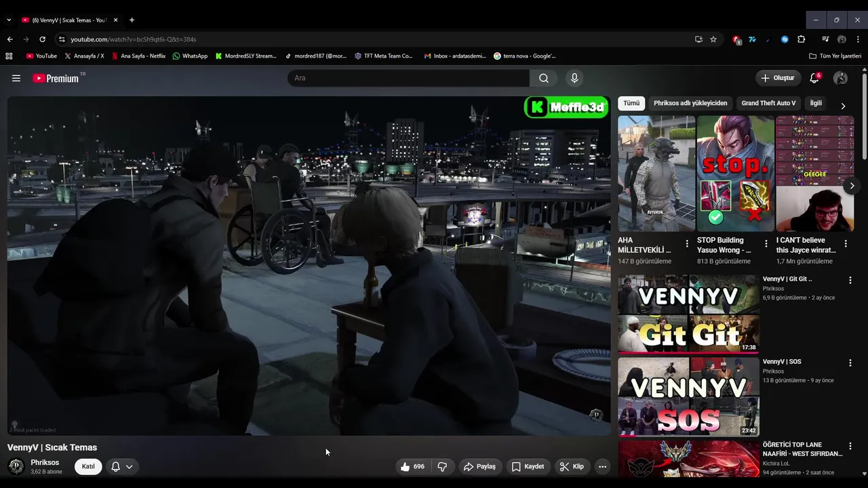Click the Oluştur create button

(x=778, y=78)
